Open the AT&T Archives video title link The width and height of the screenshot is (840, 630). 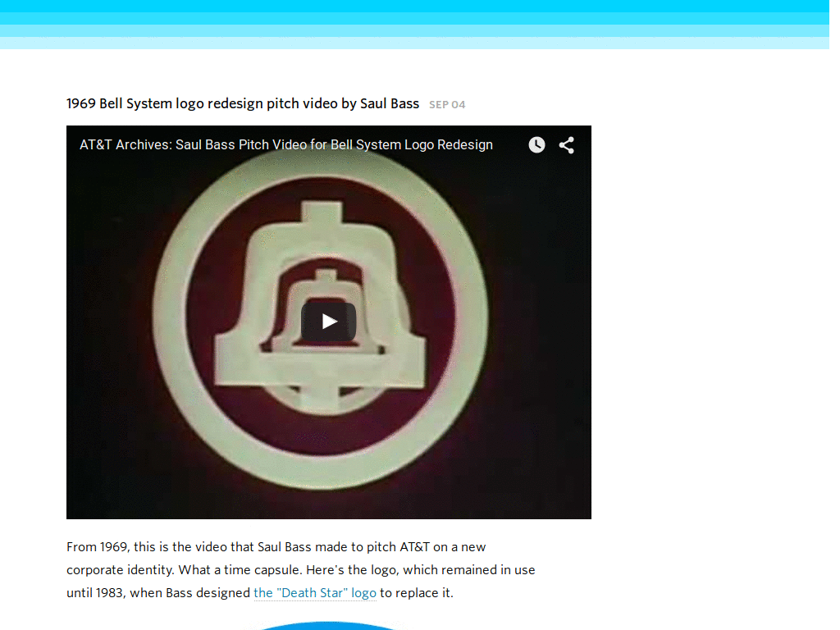[x=285, y=145]
